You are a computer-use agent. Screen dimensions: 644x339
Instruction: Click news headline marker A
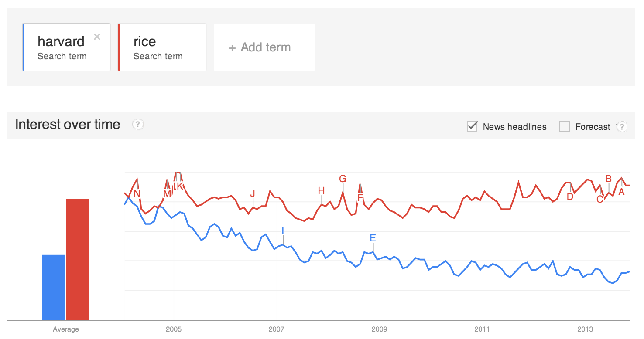pos(622,191)
